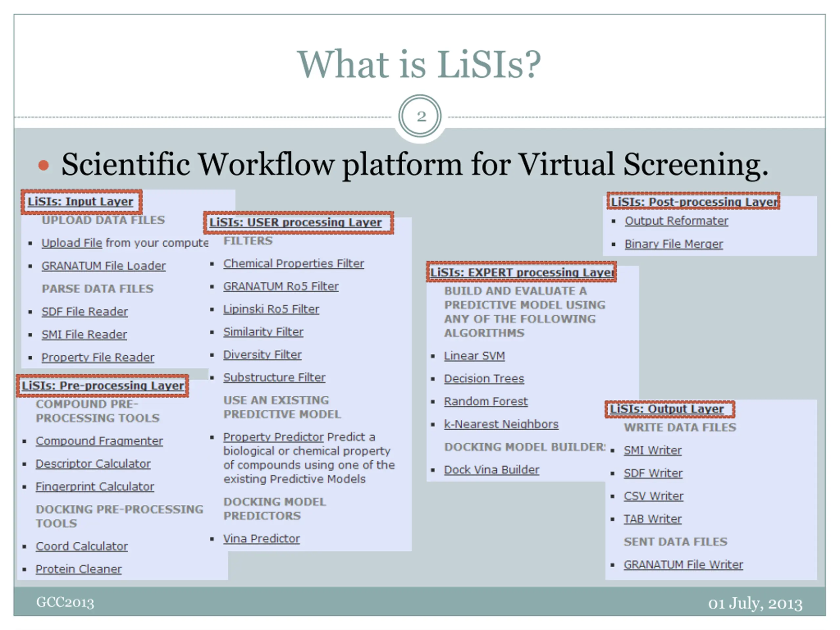
Task: Select the Similarity Filter link
Action: pyautogui.click(x=263, y=332)
